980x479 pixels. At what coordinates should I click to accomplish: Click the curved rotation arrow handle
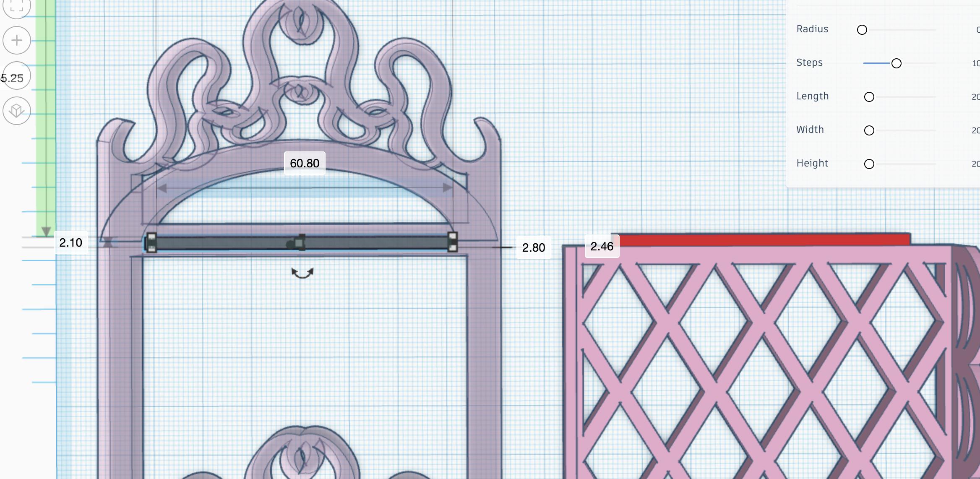302,273
